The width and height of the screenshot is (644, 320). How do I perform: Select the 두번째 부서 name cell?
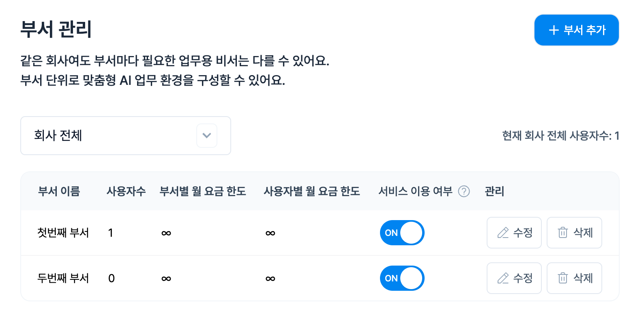coord(63,278)
